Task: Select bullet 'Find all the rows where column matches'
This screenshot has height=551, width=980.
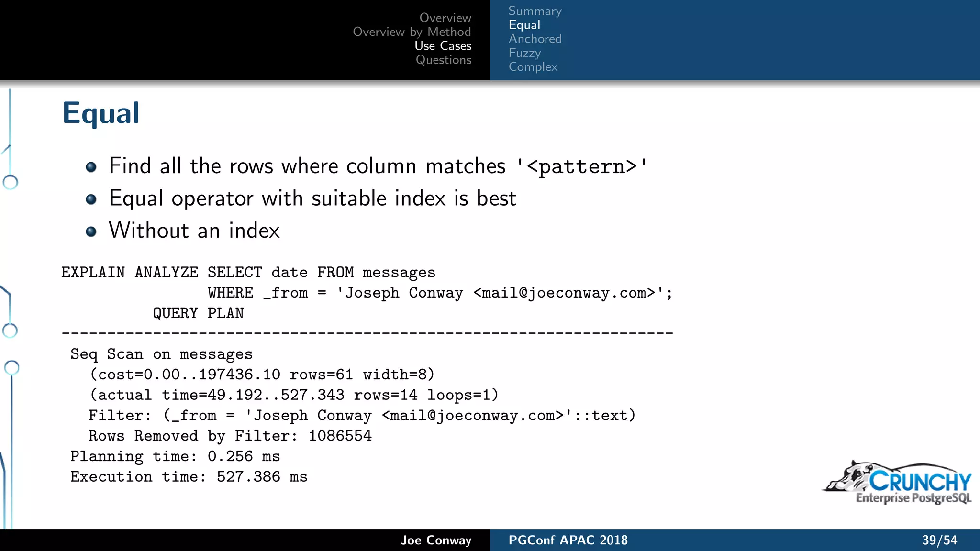Action: (378, 166)
